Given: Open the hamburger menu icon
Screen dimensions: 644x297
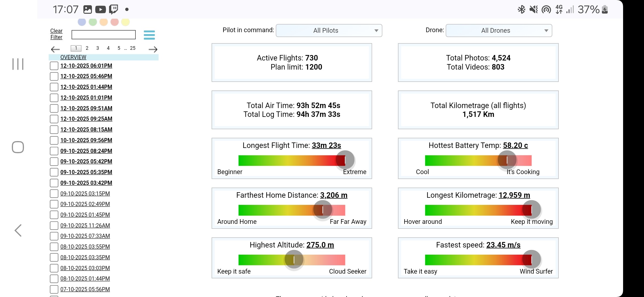Looking at the screenshot, I should pos(149,35).
